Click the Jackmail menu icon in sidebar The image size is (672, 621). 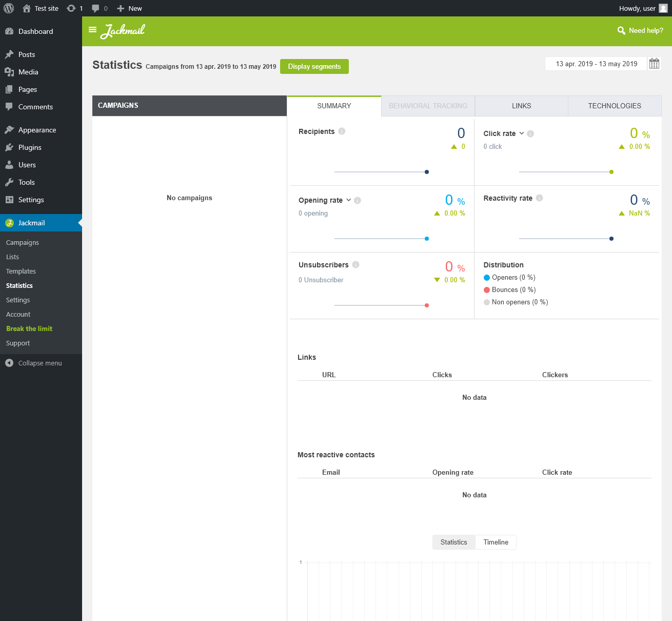pos(9,223)
